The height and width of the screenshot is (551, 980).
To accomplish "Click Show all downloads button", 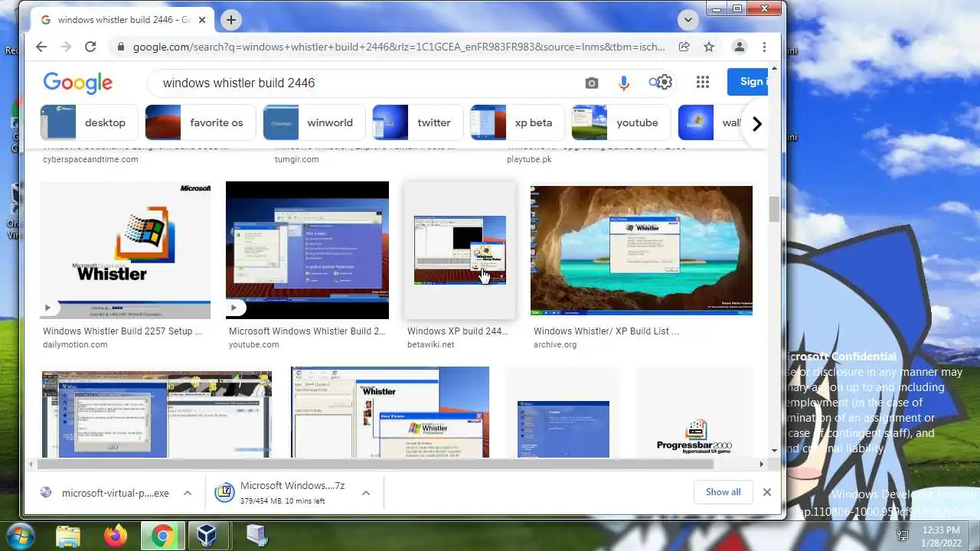I will click(723, 492).
